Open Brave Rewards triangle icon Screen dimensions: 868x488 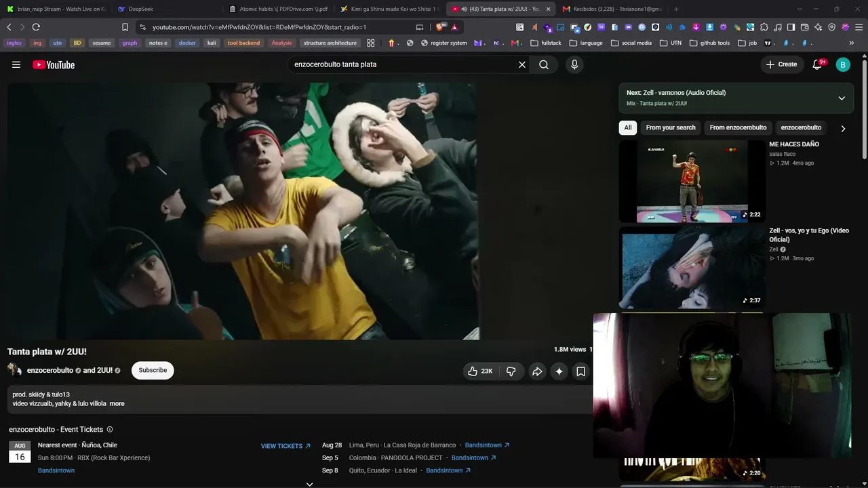454,27
